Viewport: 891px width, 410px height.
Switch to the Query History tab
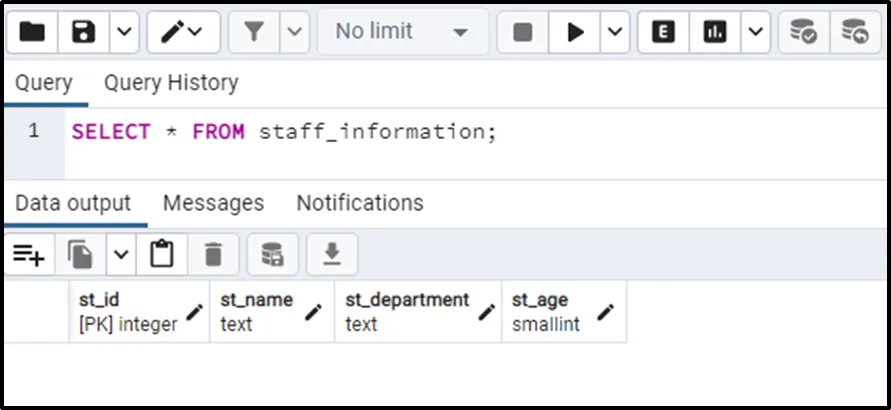pyautogui.click(x=171, y=83)
